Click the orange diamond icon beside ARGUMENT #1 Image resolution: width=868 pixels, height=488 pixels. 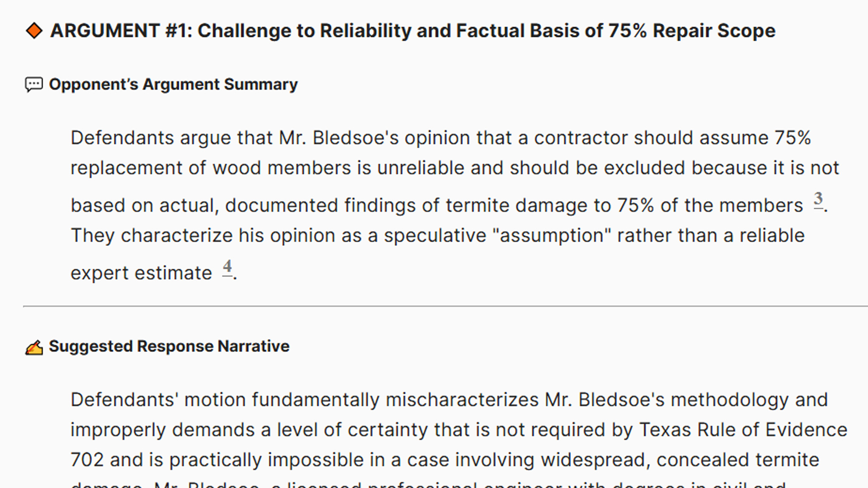click(x=34, y=31)
